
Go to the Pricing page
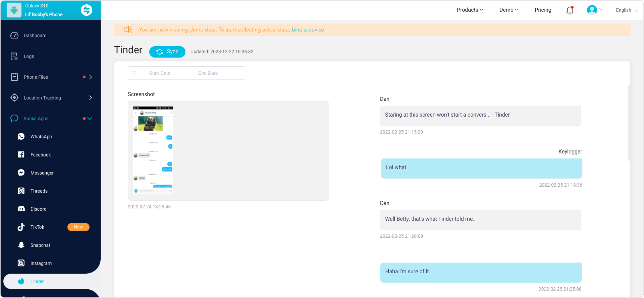(543, 10)
